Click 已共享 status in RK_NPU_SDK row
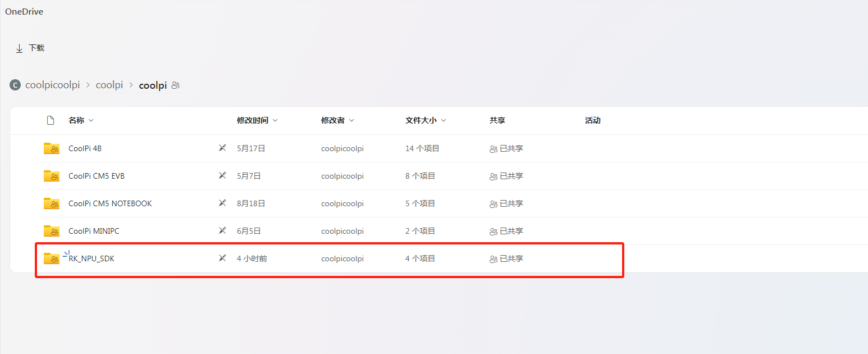 point(506,258)
